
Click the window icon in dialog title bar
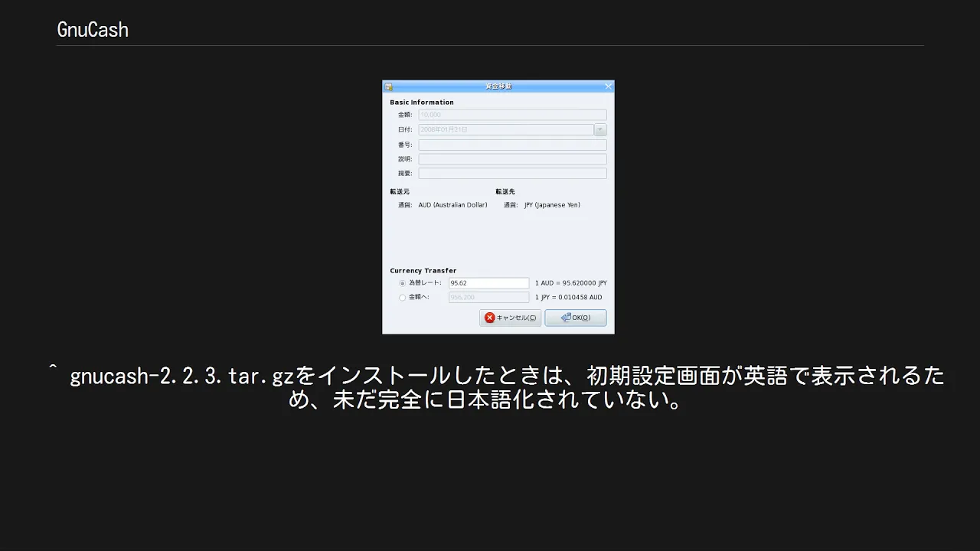point(388,86)
